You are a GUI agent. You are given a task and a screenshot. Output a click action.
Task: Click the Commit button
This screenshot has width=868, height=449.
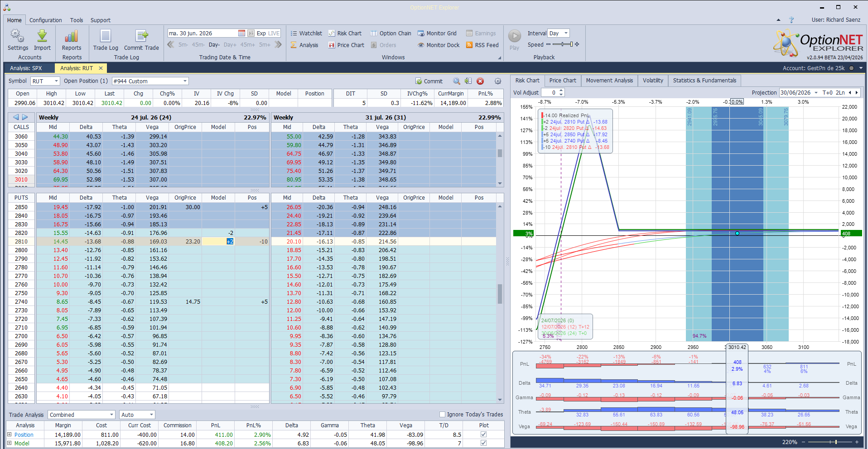[x=429, y=81]
